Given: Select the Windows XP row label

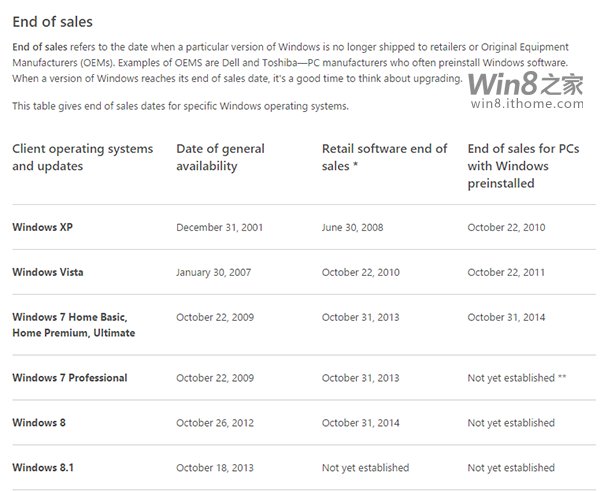Looking at the screenshot, I should click(42, 227).
